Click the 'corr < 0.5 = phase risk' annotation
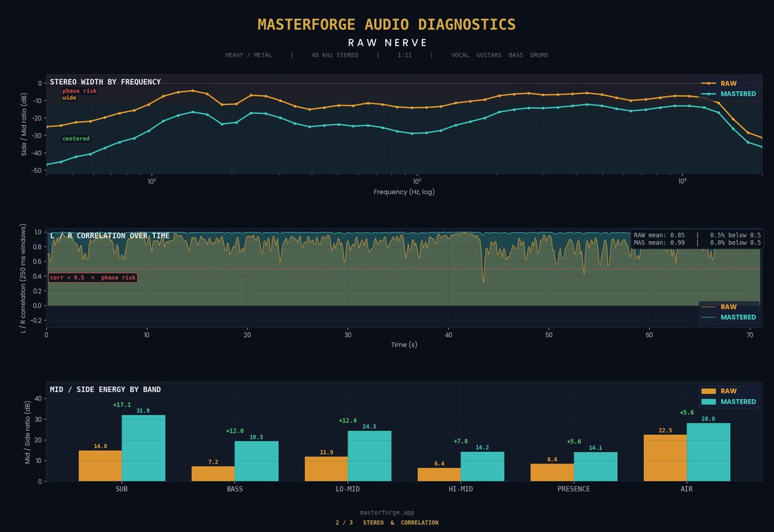Screen dimensions: 774x532 coord(92,277)
